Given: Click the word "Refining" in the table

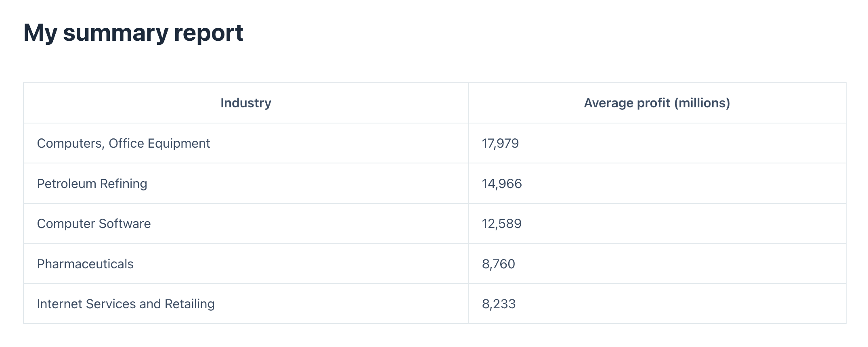Looking at the screenshot, I should [x=124, y=184].
